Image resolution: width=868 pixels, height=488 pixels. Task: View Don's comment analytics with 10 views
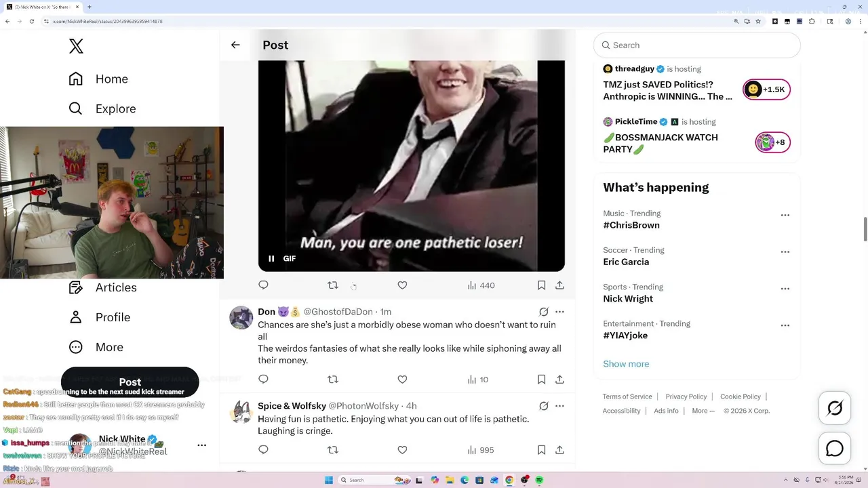[477, 380]
